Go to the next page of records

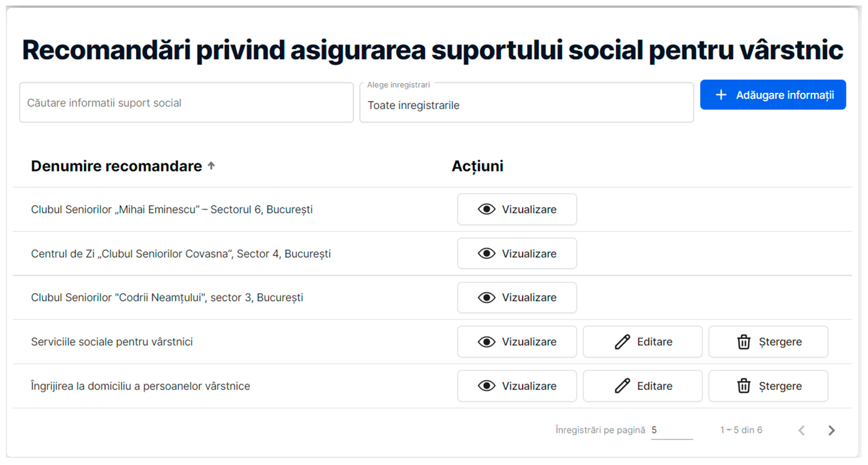click(831, 430)
